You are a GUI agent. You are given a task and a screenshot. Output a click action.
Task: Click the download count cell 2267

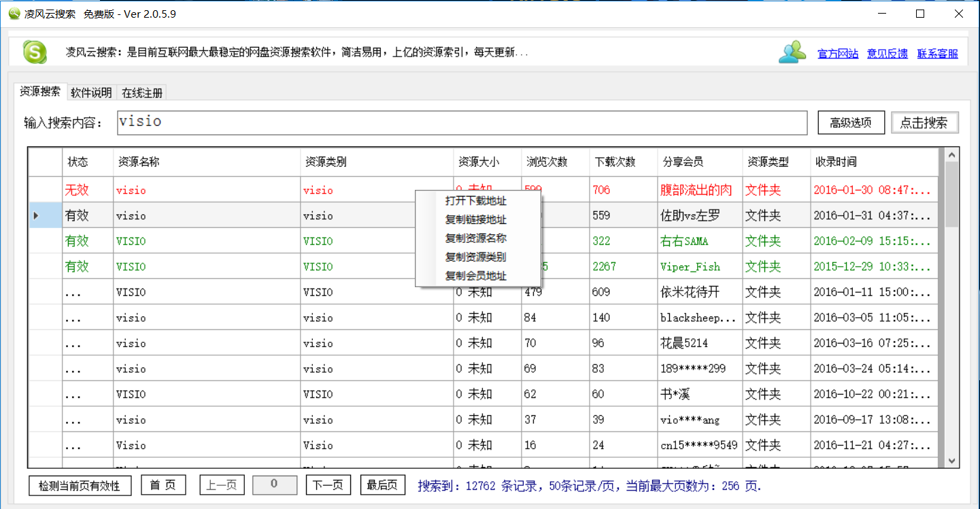(x=623, y=267)
